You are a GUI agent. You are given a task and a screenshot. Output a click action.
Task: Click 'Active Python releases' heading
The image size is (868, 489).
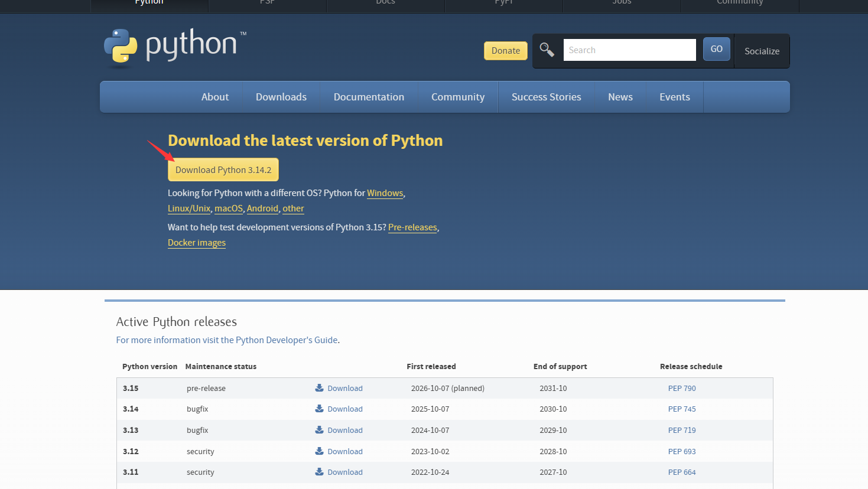(177, 322)
